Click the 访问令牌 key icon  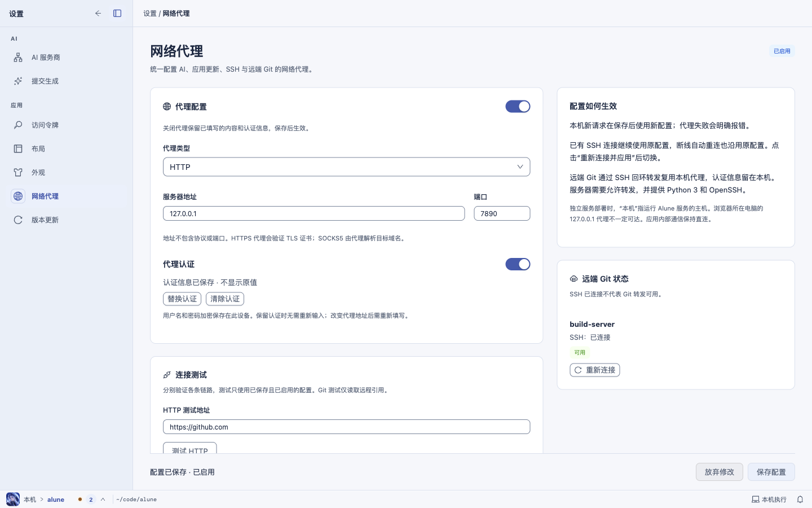18,125
